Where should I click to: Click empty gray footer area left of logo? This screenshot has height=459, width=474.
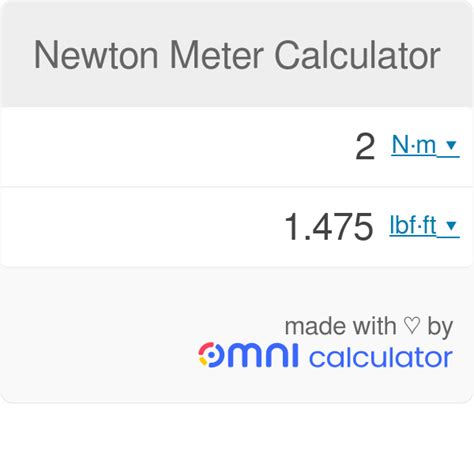(97, 337)
